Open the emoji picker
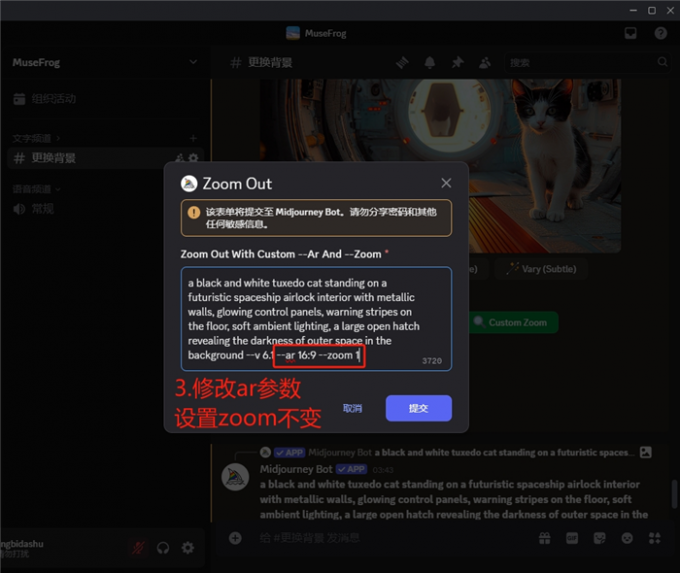The image size is (680, 573). [627, 538]
